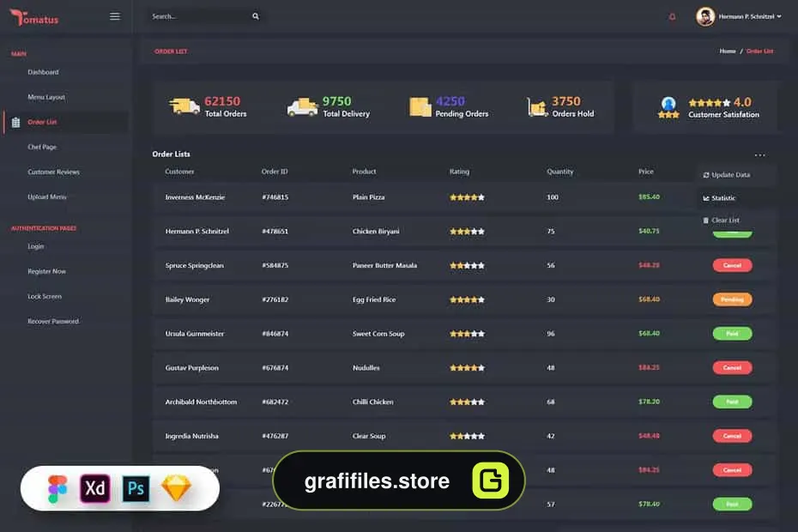798x532 pixels.
Task: Click the Total Delivery van icon
Action: pos(302,107)
